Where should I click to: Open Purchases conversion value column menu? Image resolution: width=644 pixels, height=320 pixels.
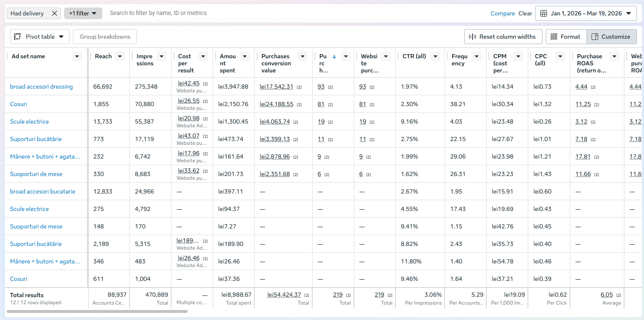click(x=303, y=56)
